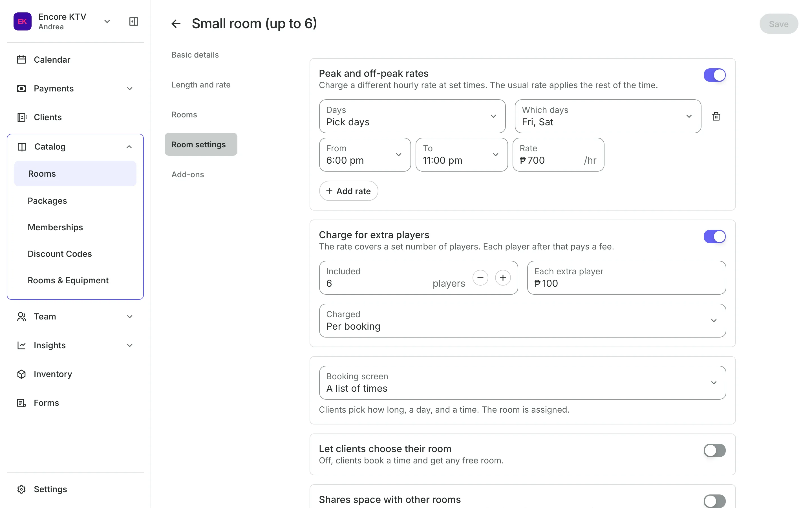Enable Shares space with other rooms
Image resolution: width=812 pixels, height=508 pixels.
tap(714, 501)
